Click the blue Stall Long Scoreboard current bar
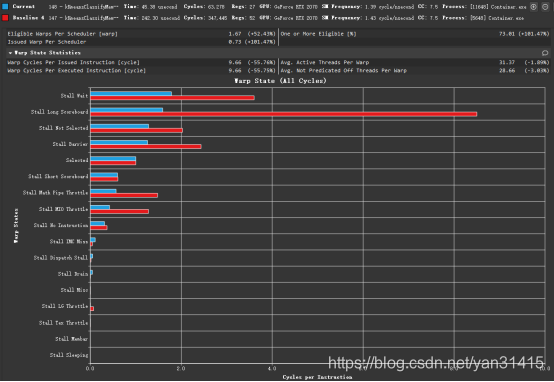 127,110
